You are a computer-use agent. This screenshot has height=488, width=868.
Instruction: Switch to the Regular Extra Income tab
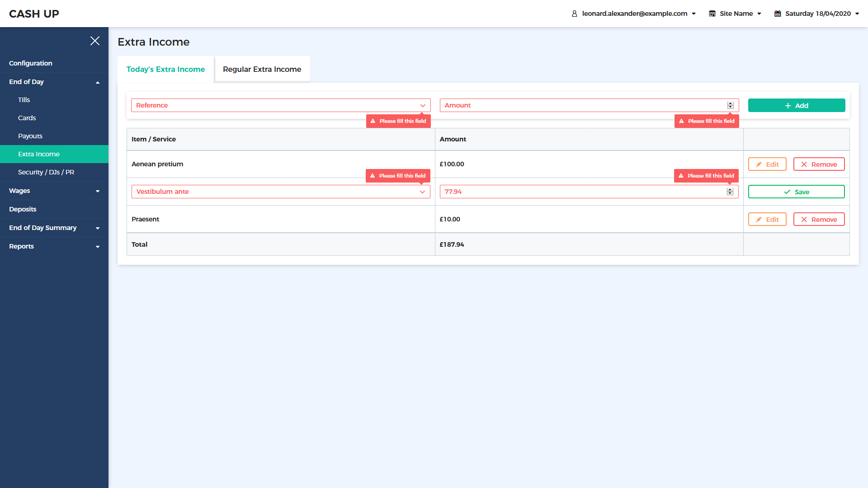click(262, 69)
